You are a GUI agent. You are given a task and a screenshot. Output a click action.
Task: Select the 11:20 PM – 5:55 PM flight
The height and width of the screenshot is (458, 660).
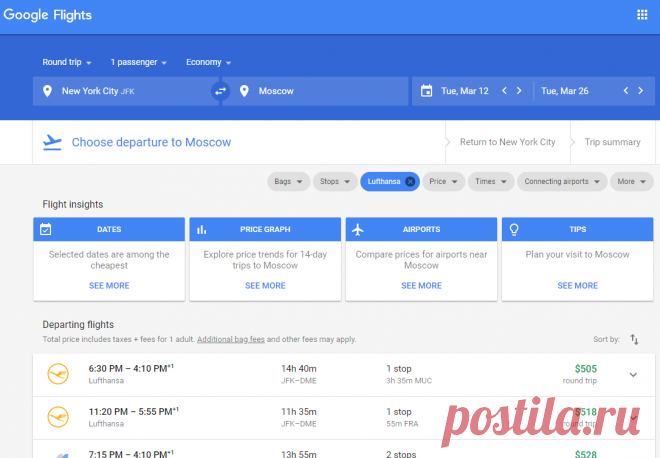pos(343,418)
